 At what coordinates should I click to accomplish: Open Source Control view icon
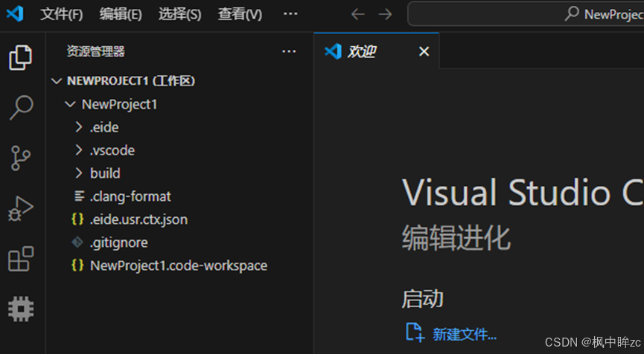pyautogui.click(x=21, y=158)
